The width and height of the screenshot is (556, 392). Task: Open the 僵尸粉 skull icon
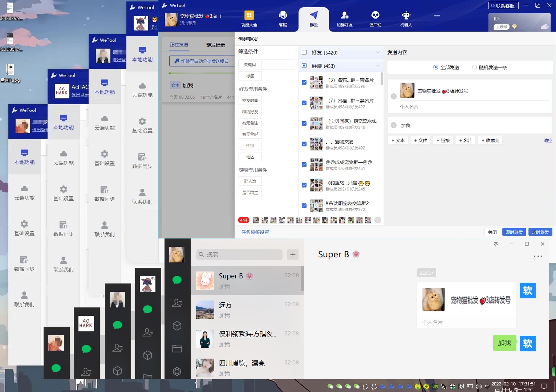coord(375,15)
